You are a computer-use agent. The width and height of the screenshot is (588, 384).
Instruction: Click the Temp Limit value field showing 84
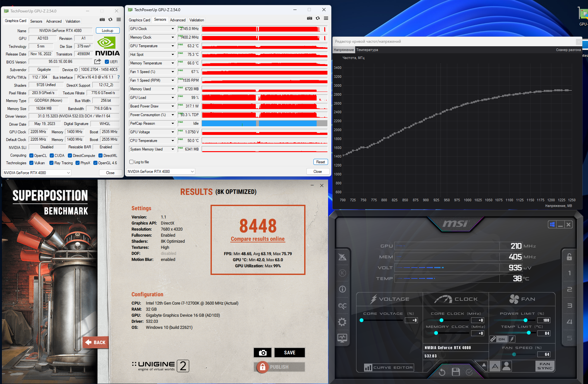544,333
